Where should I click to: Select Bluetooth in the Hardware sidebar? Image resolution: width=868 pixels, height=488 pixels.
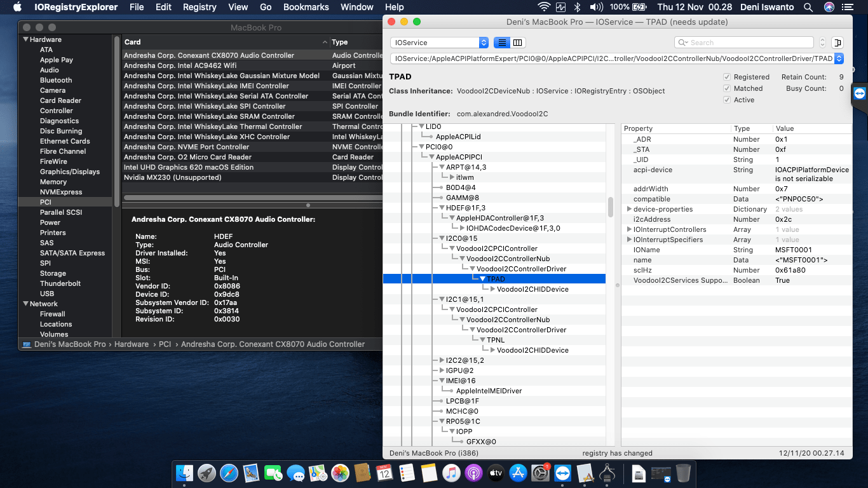click(56, 80)
